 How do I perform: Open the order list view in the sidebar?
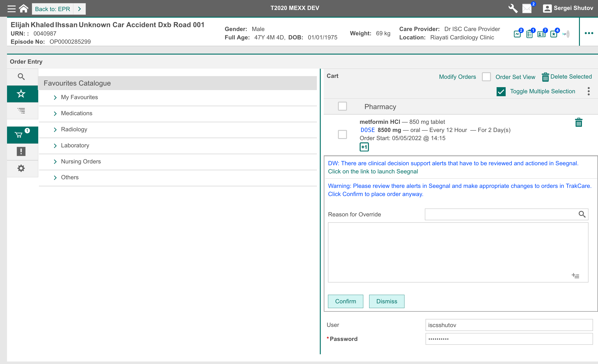[21, 111]
